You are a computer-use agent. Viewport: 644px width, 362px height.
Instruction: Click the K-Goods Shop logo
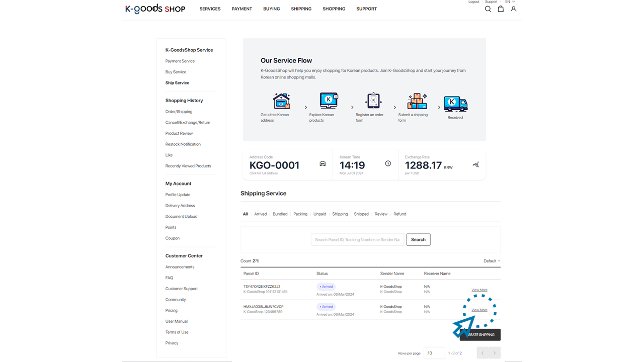[155, 9]
